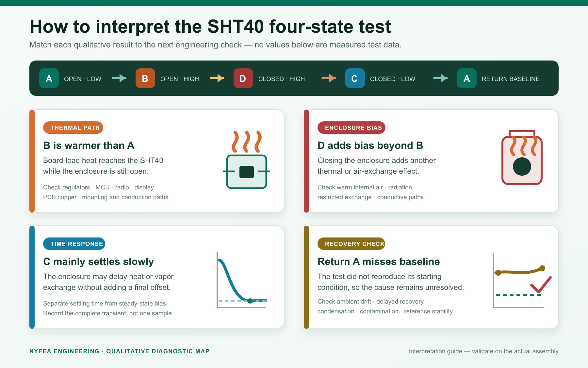Screen dimensions: 588x368
Task: Select the ENCLOSURE BIAS tag
Action: coord(351,128)
